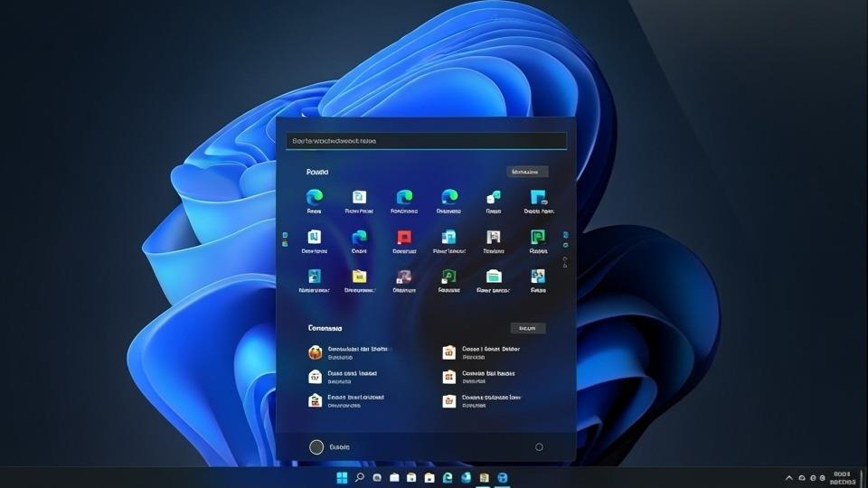This screenshot has height=488, width=868.
Task: Click the power button in the Start menu footer
Action: 539,446
